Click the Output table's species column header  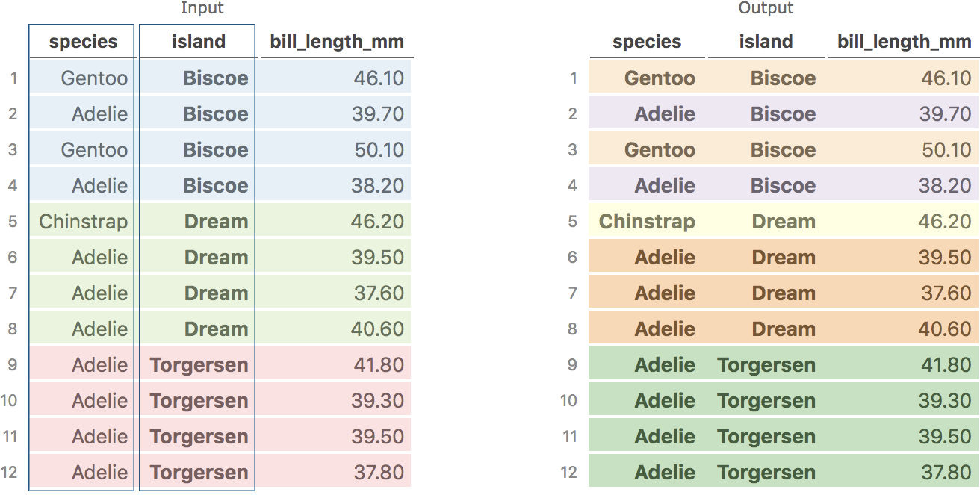pyautogui.click(x=647, y=42)
